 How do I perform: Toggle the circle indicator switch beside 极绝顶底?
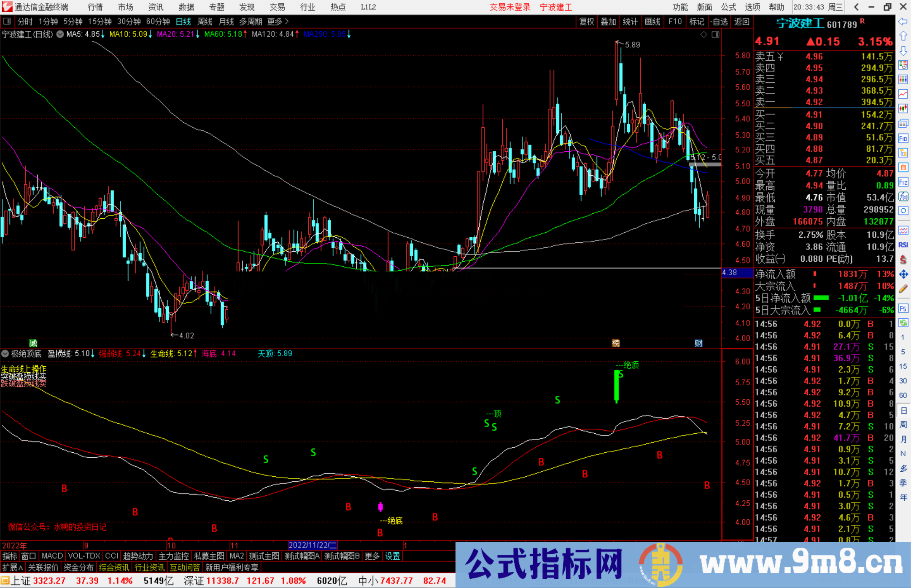click(x=5, y=354)
